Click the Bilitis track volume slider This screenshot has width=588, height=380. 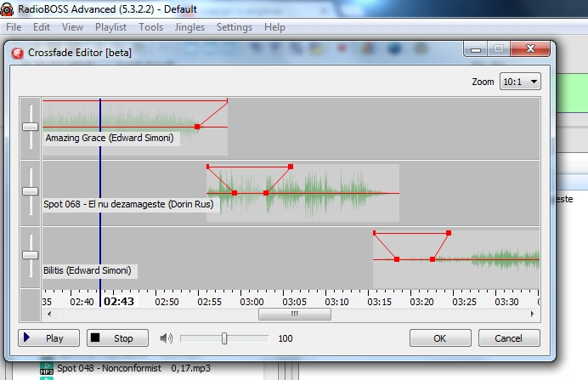pyautogui.click(x=30, y=255)
